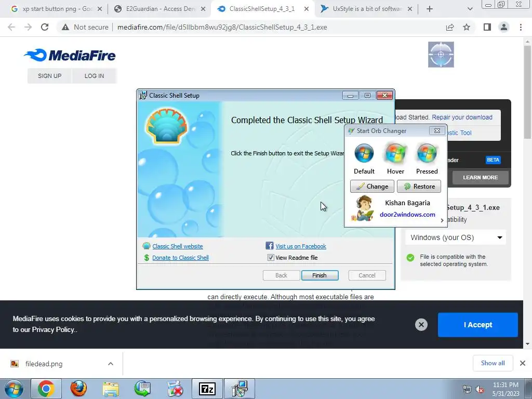Bookmark this page with star icon
The height and width of the screenshot is (399, 532).
[467, 27]
